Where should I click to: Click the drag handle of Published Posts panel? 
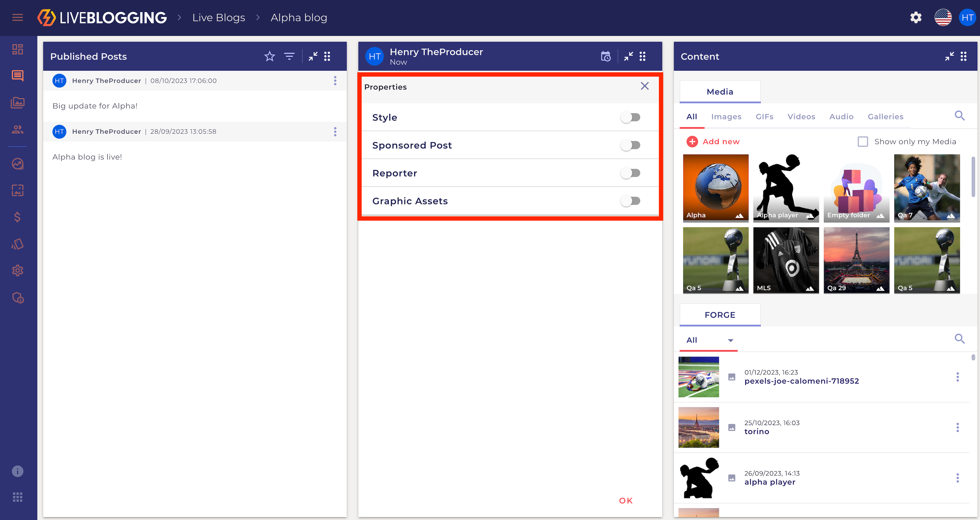(x=327, y=56)
